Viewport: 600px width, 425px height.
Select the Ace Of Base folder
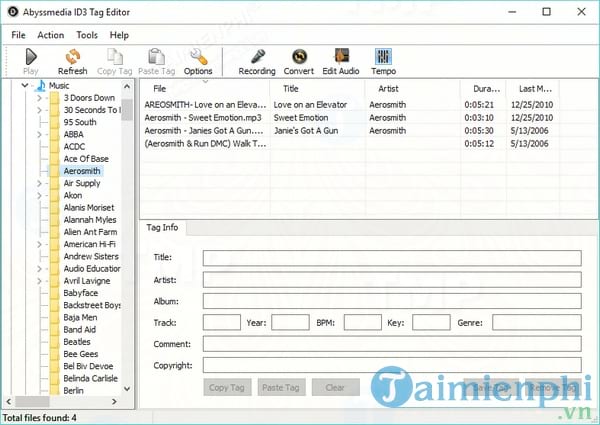coord(86,159)
